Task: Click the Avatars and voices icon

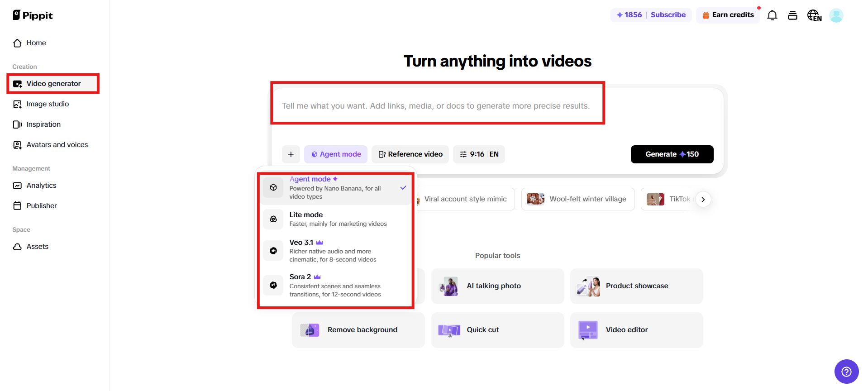Action: click(x=17, y=145)
